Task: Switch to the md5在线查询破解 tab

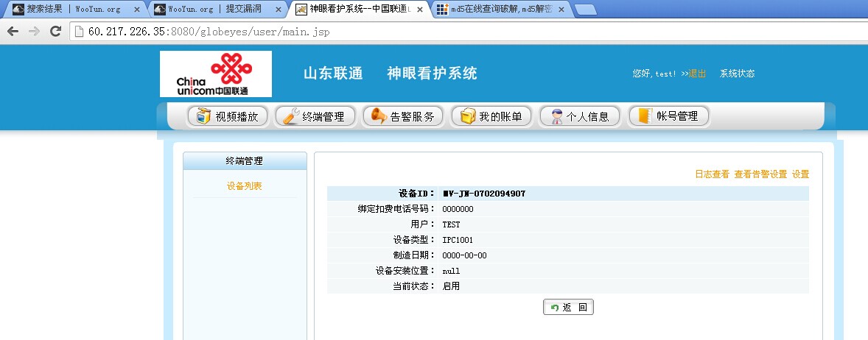Action: 502,10
